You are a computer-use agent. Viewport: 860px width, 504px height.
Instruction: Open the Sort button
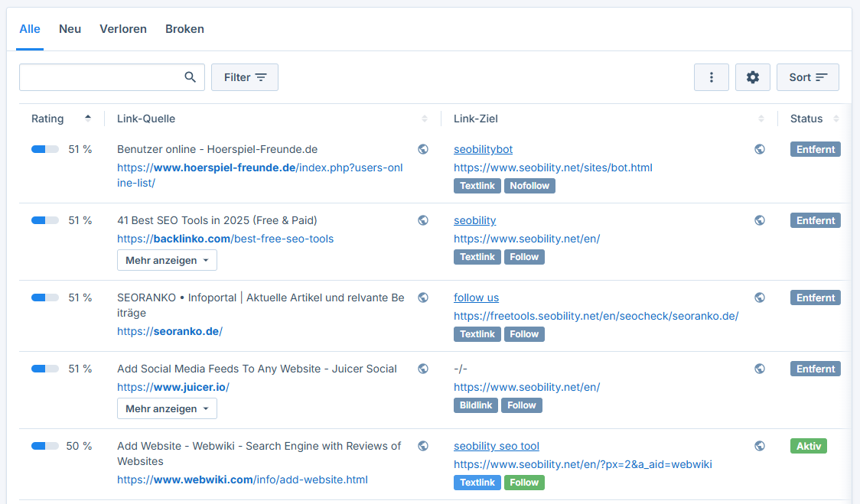point(808,77)
